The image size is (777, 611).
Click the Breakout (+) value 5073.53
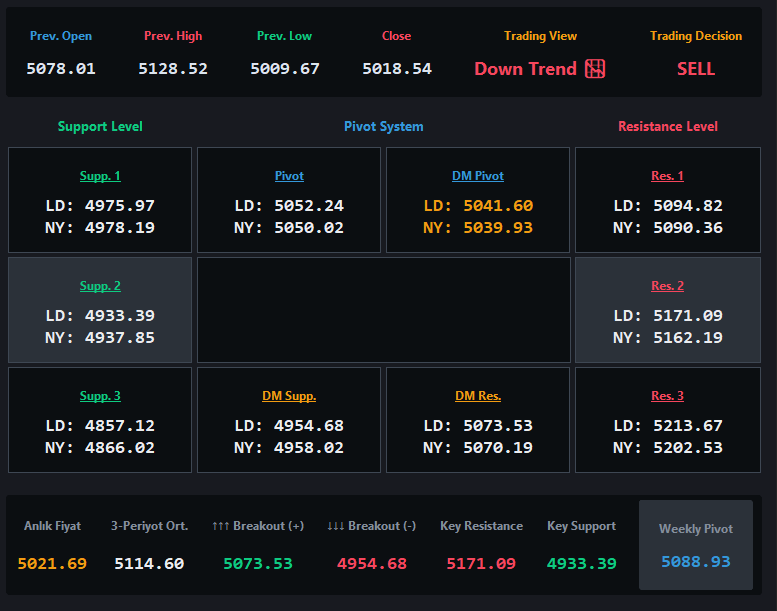coord(258,564)
